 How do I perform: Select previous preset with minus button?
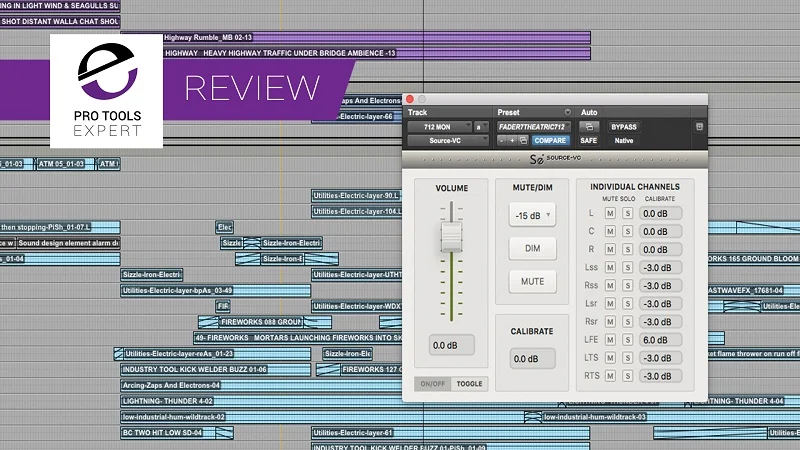point(502,140)
